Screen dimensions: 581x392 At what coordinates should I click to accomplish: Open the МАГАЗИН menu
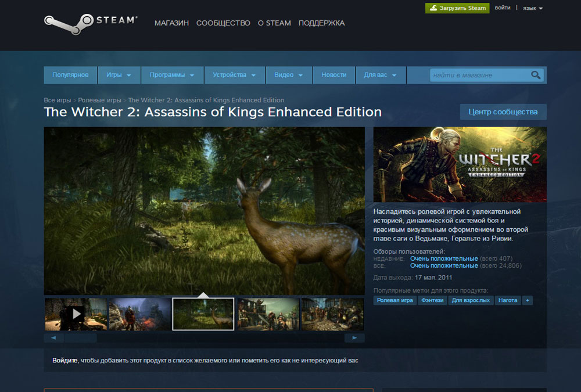point(171,23)
